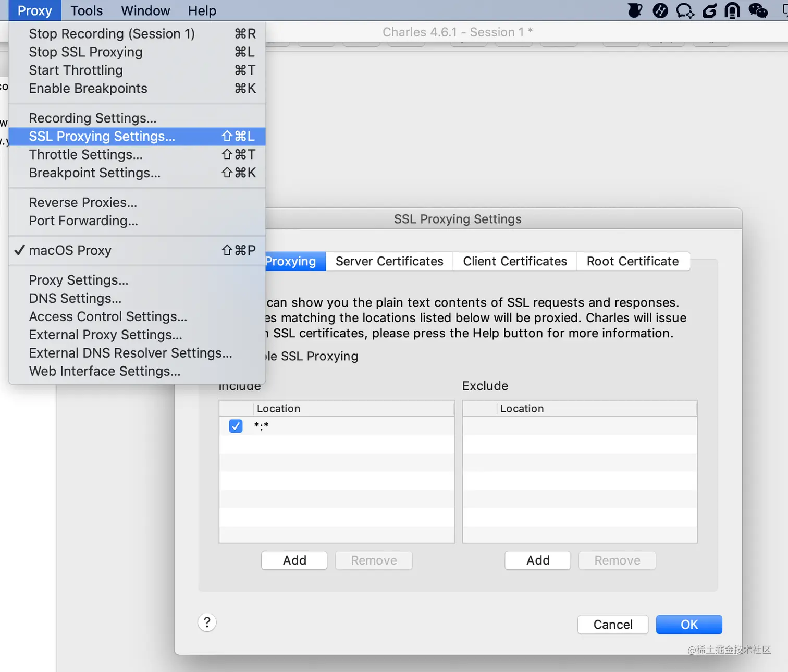Select the *:* location row text
The width and height of the screenshot is (788, 672).
[x=262, y=426]
